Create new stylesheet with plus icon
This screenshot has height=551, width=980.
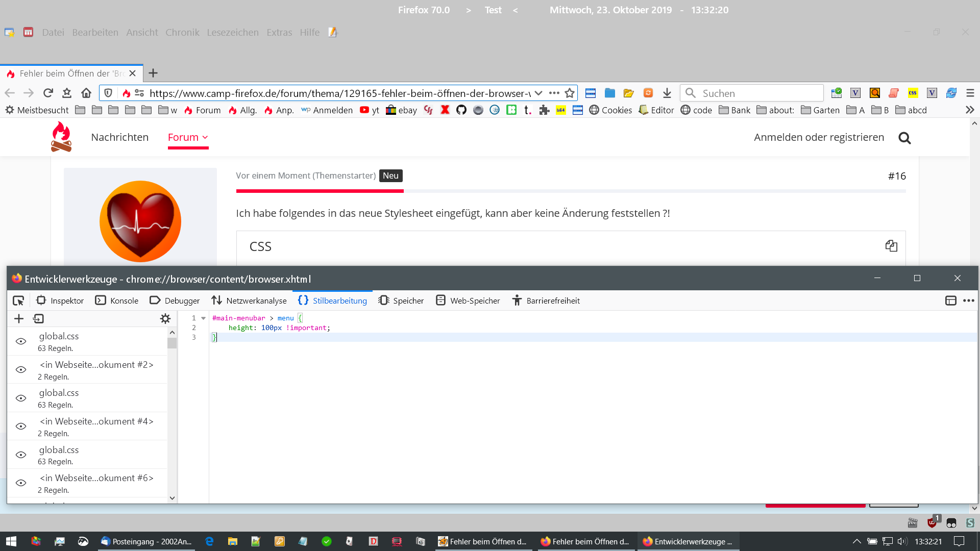click(19, 319)
